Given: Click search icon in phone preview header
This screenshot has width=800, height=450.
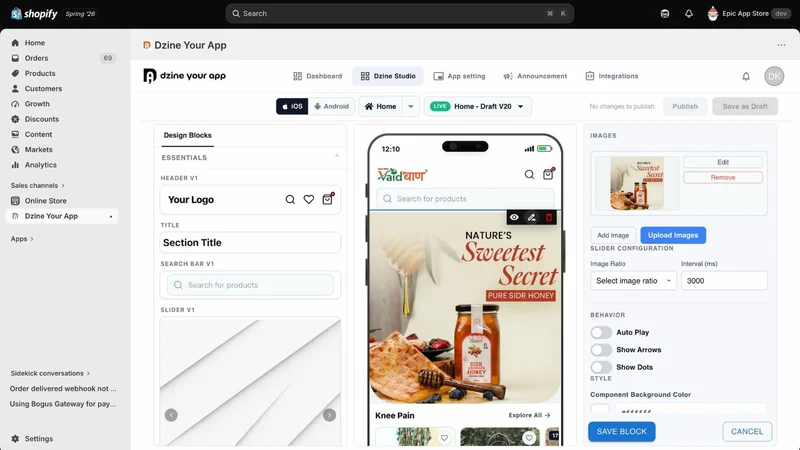Looking at the screenshot, I should (x=530, y=174).
